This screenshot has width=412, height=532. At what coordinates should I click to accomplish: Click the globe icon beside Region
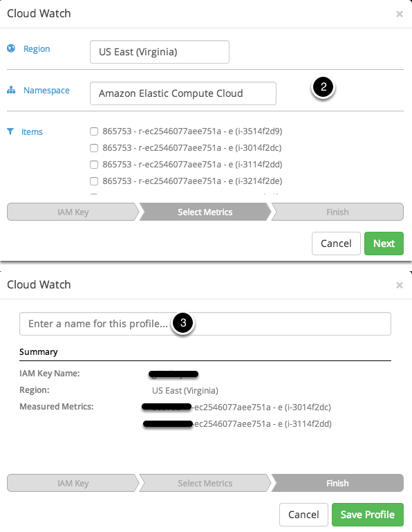11,48
